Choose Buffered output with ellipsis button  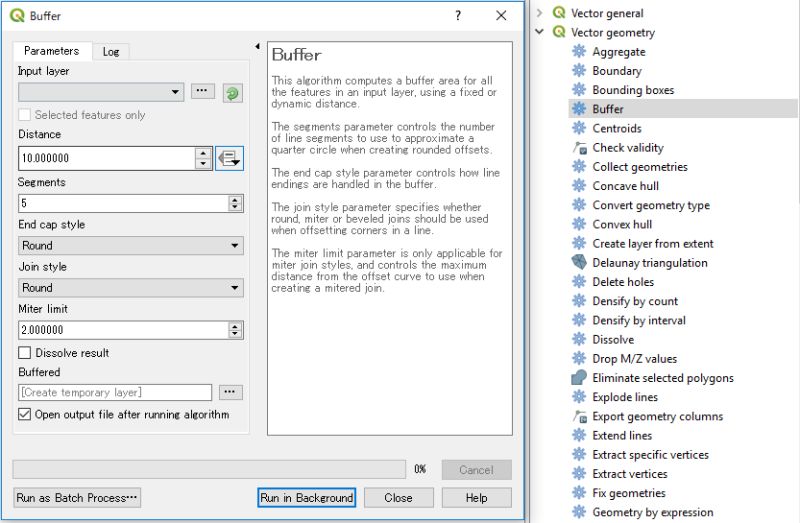coord(231,392)
